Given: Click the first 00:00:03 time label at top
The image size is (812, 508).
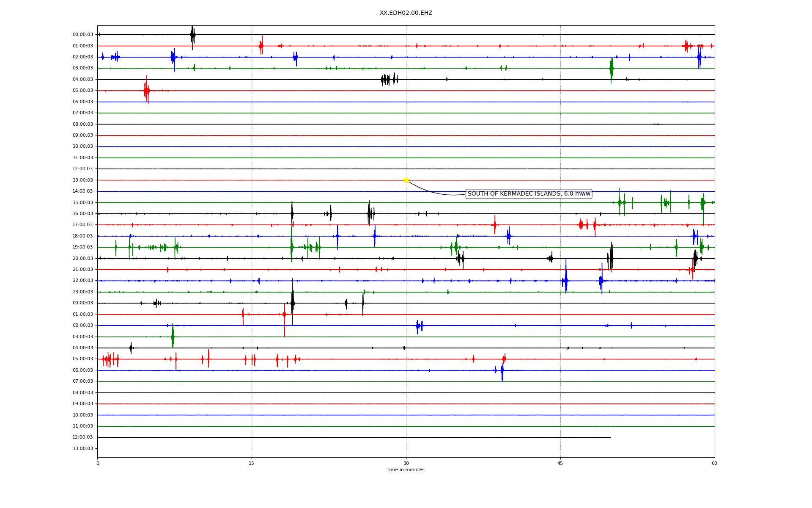Looking at the screenshot, I should (83, 35).
